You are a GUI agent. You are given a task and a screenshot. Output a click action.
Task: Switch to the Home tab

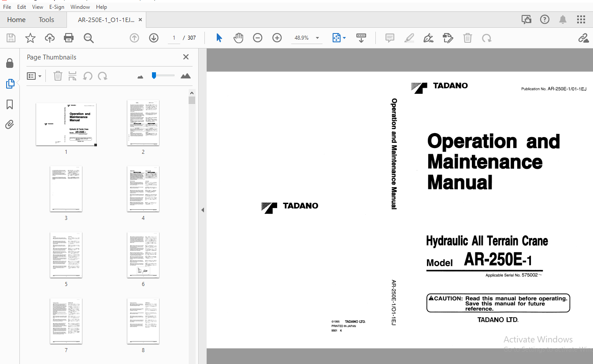point(16,19)
